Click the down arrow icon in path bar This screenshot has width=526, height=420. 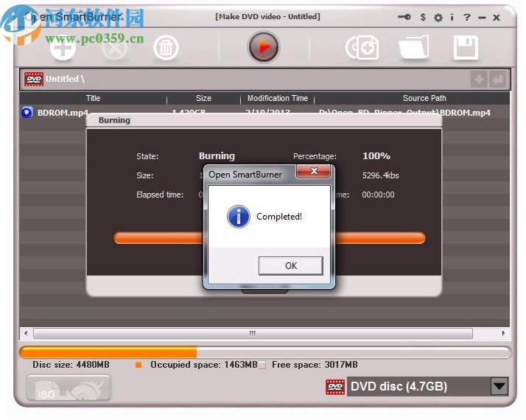pyautogui.click(x=479, y=79)
